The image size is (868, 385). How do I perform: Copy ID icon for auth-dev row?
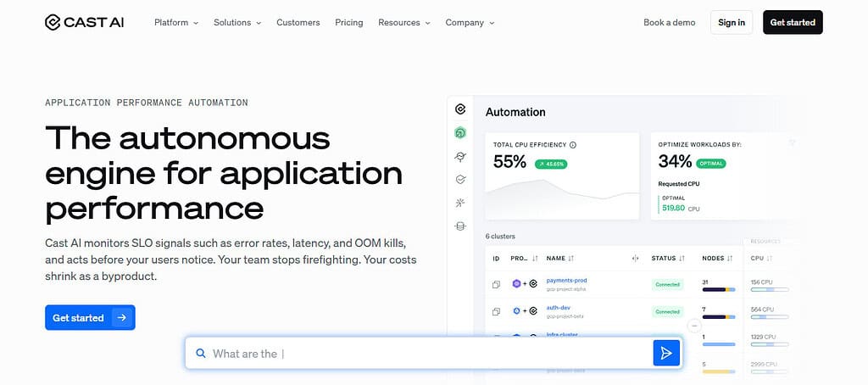496,311
